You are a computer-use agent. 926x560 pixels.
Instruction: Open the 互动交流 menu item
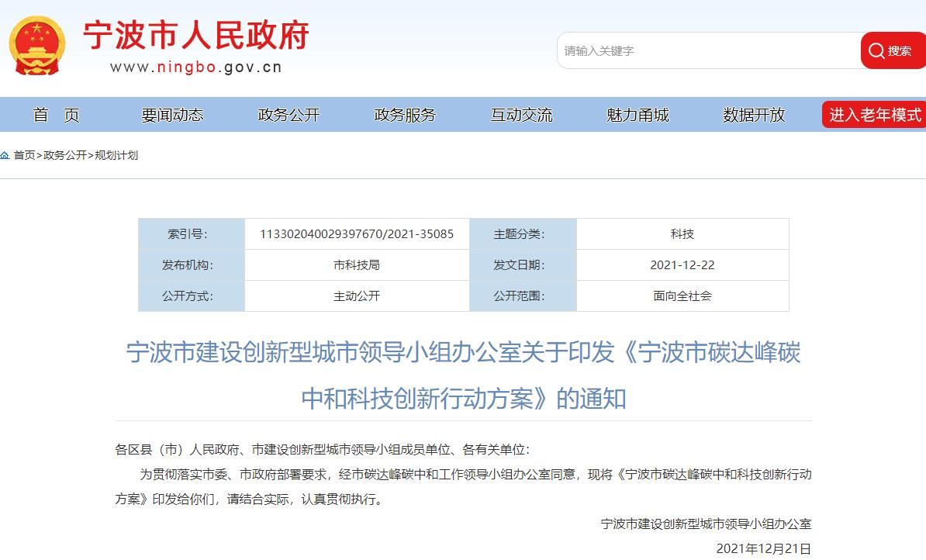(521, 115)
